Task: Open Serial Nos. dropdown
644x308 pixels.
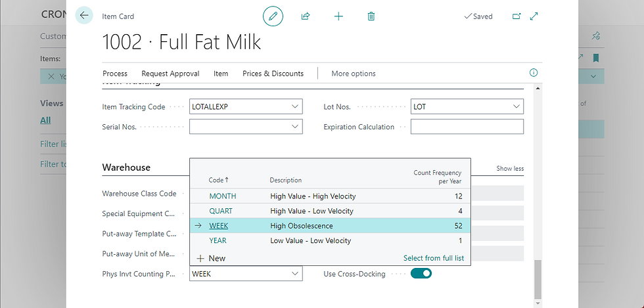Action: tap(295, 127)
